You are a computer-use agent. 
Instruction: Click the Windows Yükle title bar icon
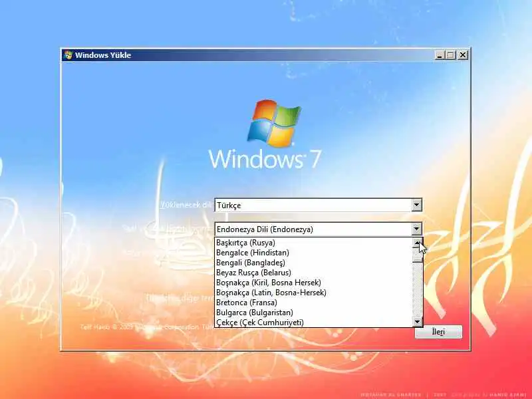pyautogui.click(x=68, y=55)
